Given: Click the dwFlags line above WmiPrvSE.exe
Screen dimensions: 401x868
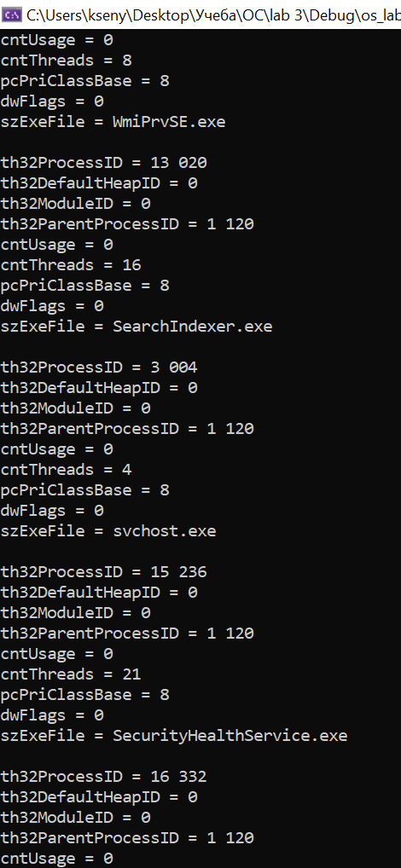Looking at the screenshot, I should pyautogui.click(x=52, y=101).
